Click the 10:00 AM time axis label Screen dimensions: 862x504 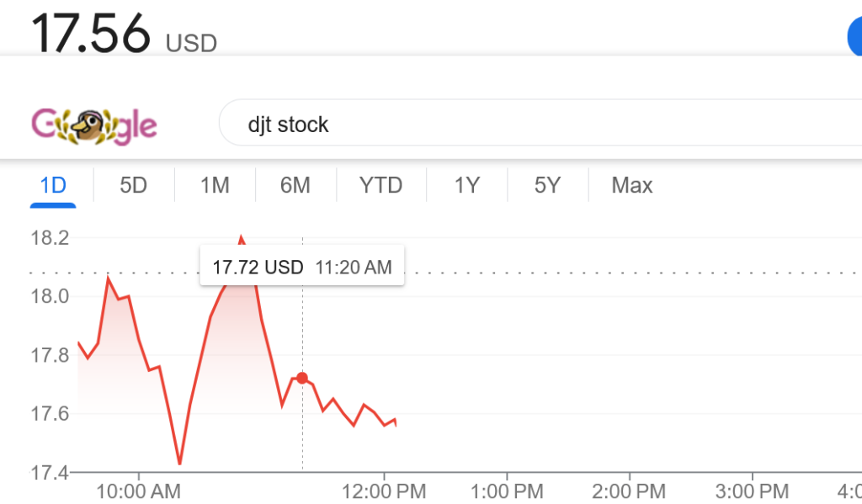[x=139, y=491]
